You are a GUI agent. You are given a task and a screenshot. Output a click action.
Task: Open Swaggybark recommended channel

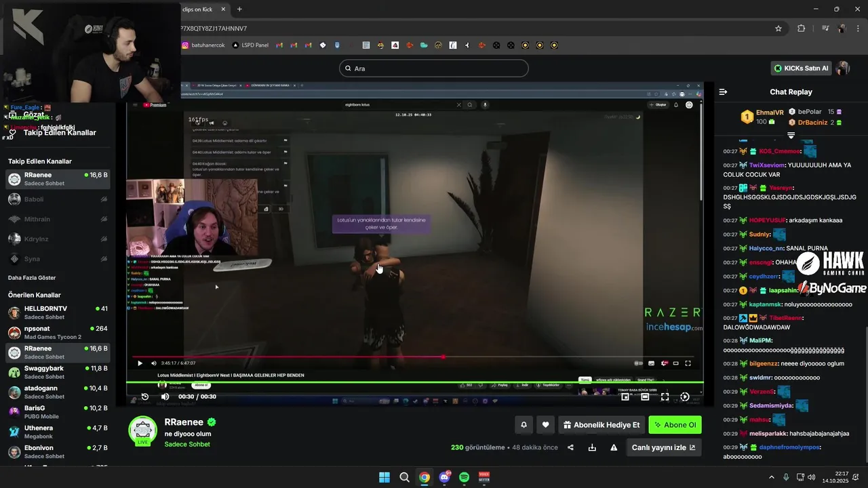pos(58,372)
